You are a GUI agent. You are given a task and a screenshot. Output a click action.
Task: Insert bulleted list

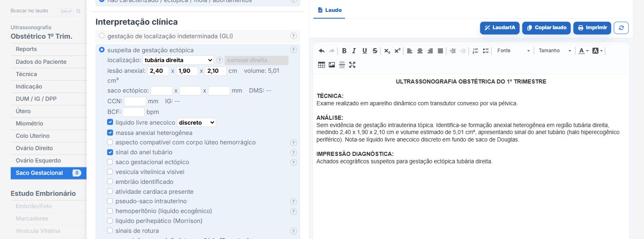click(485, 51)
